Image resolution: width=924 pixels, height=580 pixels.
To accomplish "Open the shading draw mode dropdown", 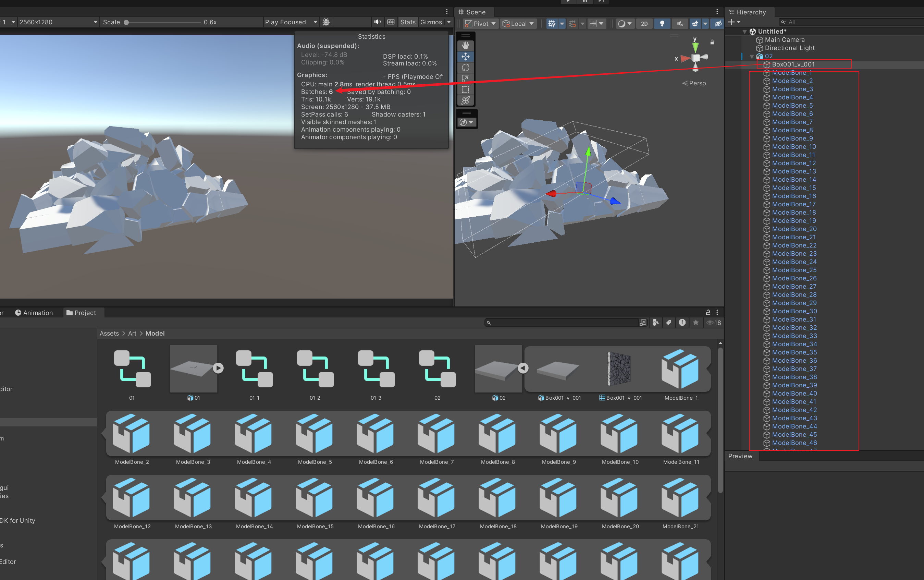I will point(625,23).
